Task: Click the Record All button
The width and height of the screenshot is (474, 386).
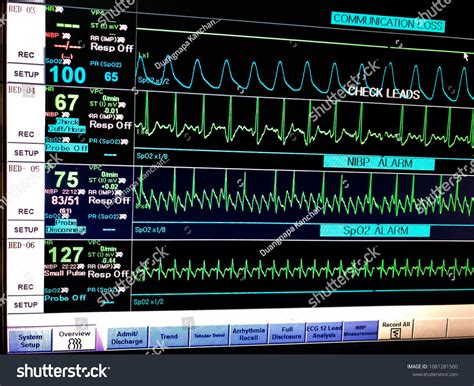Action: (396, 329)
